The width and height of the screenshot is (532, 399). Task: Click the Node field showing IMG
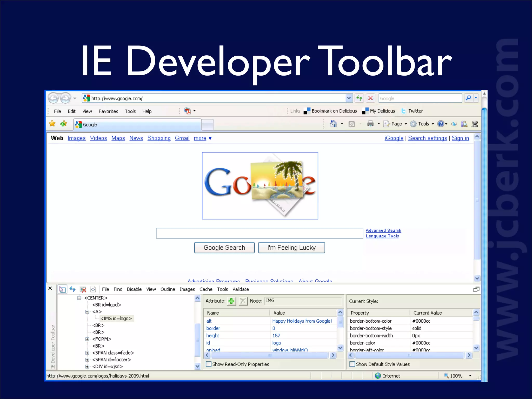coord(303,301)
